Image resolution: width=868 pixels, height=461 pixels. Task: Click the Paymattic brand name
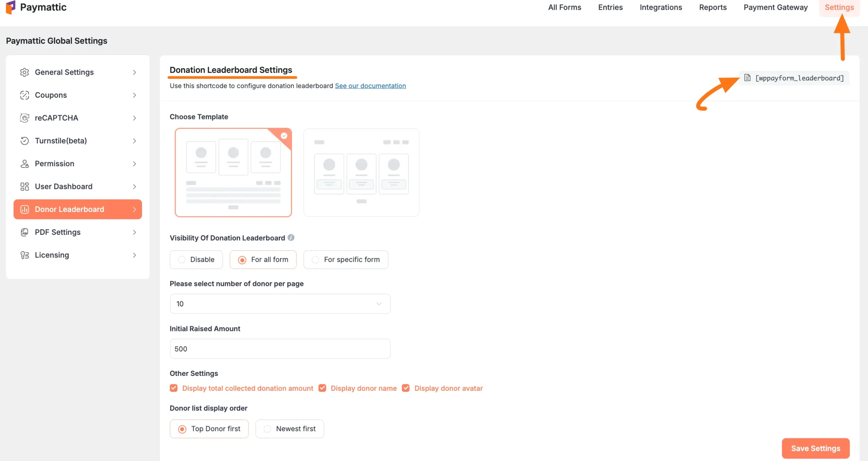[43, 7]
